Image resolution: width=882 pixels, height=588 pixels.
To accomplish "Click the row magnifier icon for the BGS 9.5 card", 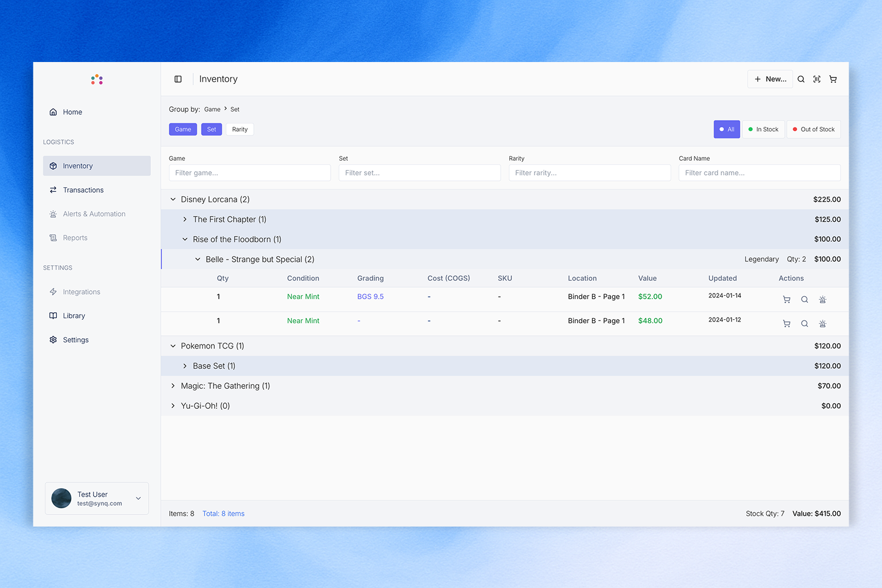I will 804,299.
